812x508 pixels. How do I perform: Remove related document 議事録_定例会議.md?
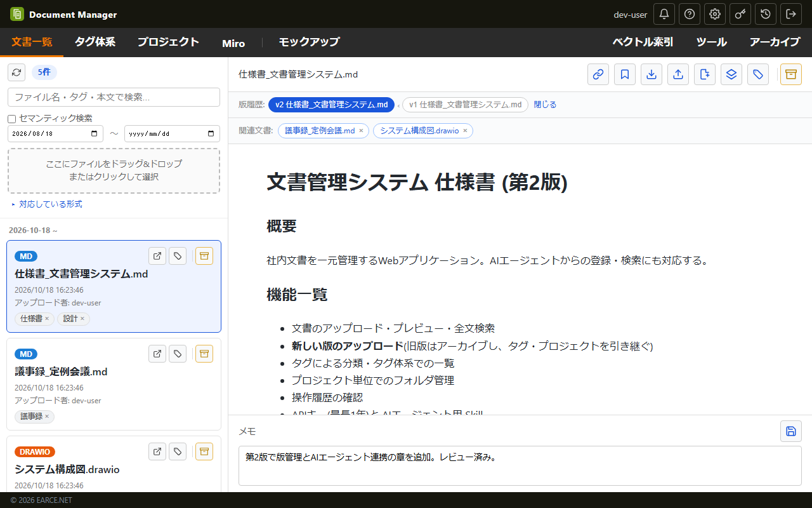pyautogui.click(x=361, y=131)
